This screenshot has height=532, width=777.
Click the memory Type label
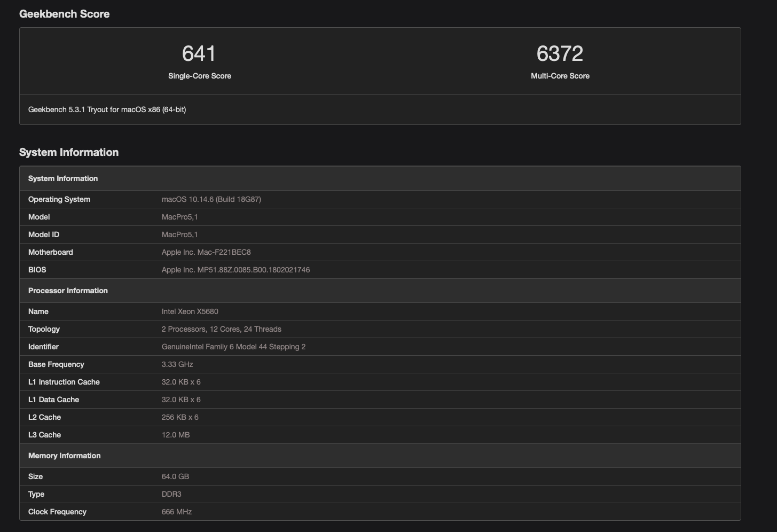(36, 494)
